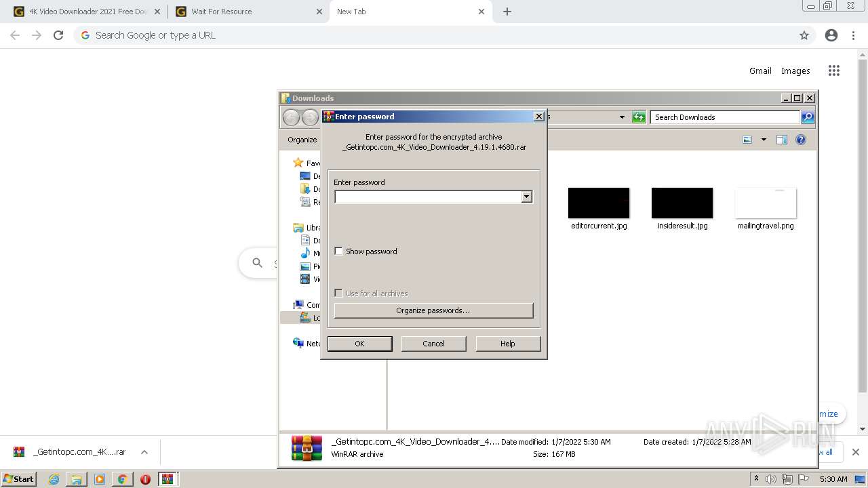Image resolution: width=868 pixels, height=488 pixels.
Task: Close the Enter password dialog with X
Action: (x=538, y=116)
